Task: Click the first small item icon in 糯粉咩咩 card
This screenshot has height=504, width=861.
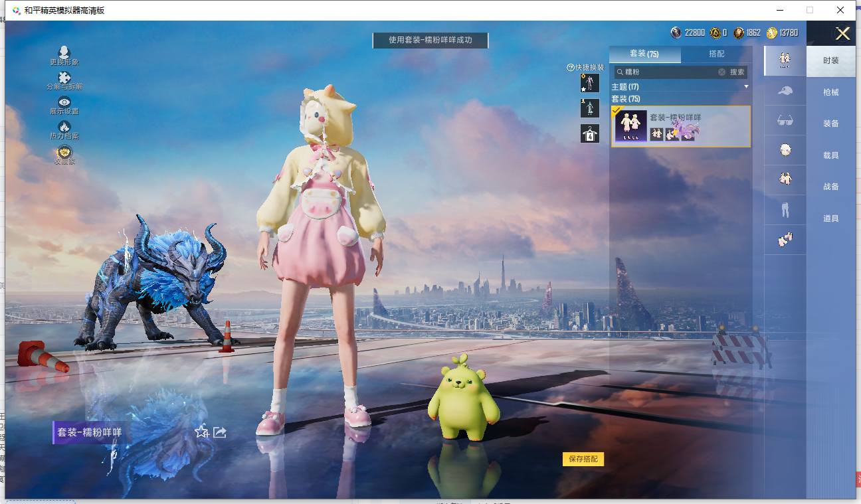Action: tap(656, 134)
